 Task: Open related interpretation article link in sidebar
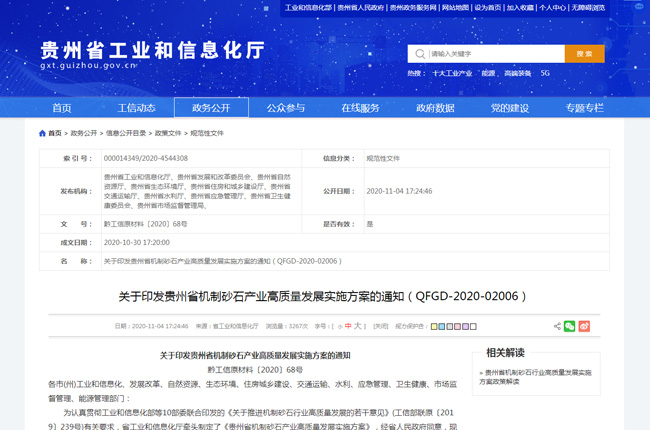(538, 376)
